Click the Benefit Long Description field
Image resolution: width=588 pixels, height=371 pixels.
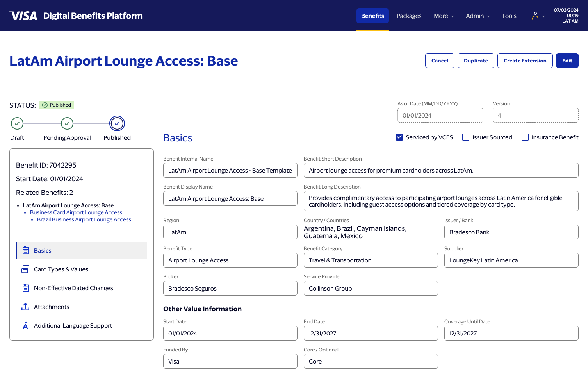(441, 201)
